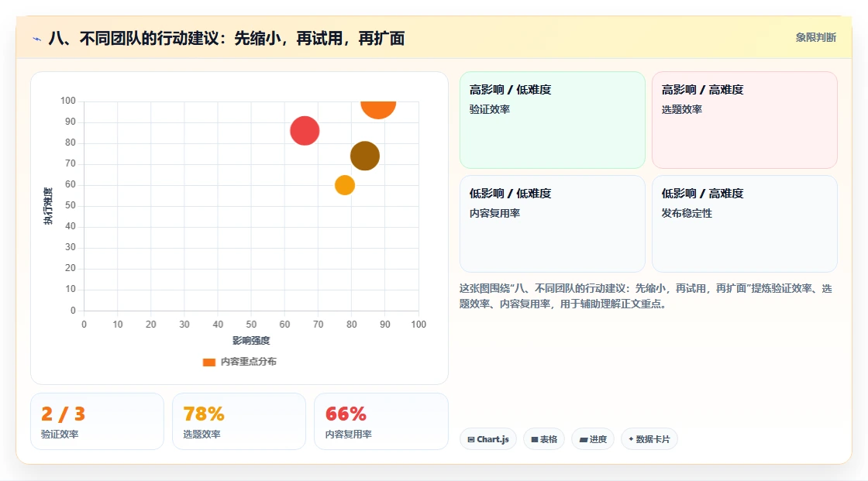Click the lightning icon beside the section title
The image size is (868, 481).
[36, 39]
